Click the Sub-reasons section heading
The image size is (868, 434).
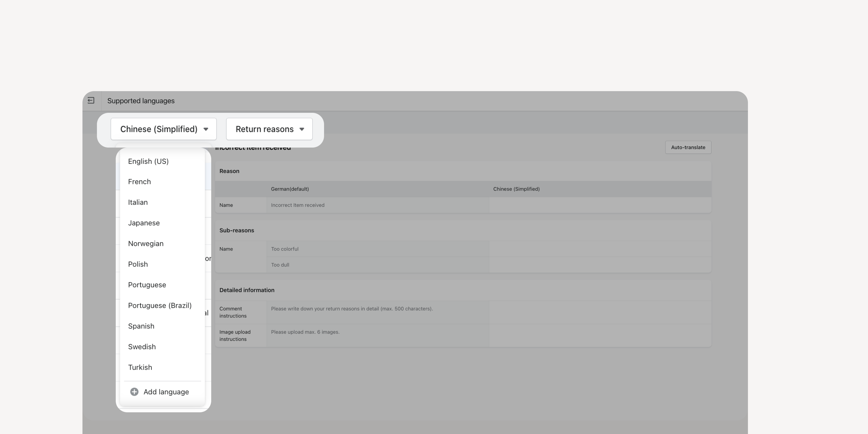[237, 231]
